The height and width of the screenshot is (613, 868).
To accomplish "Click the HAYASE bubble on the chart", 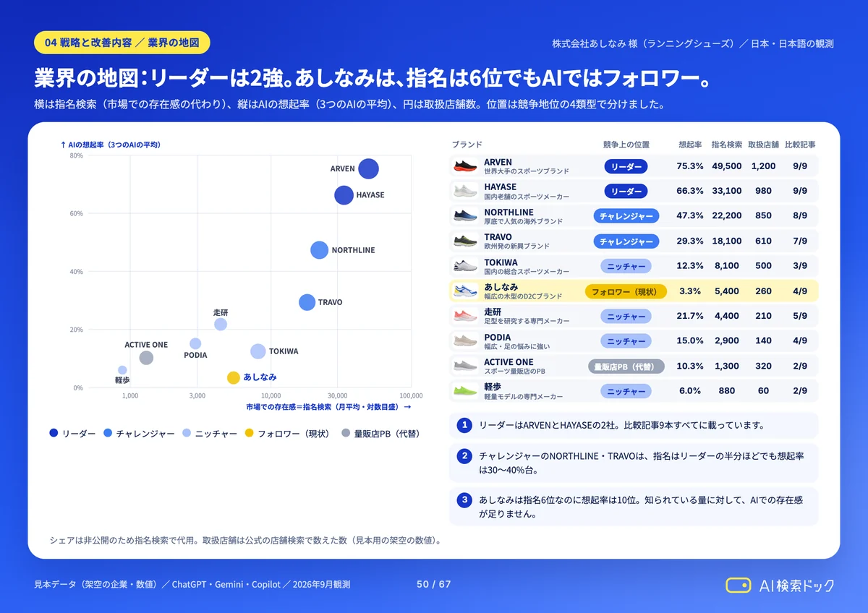I will pos(344,195).
